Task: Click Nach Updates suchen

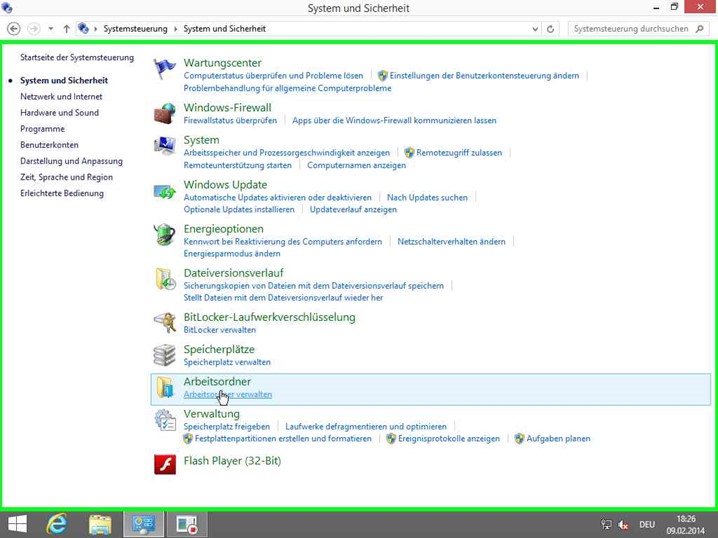Action: [427, 197]
